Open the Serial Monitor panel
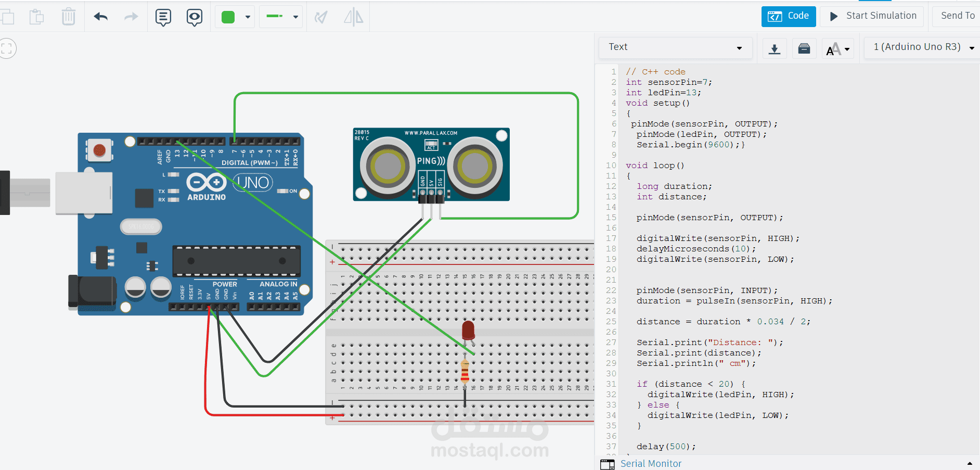Viewport: 980px width, 470px height. click(651, 464)
